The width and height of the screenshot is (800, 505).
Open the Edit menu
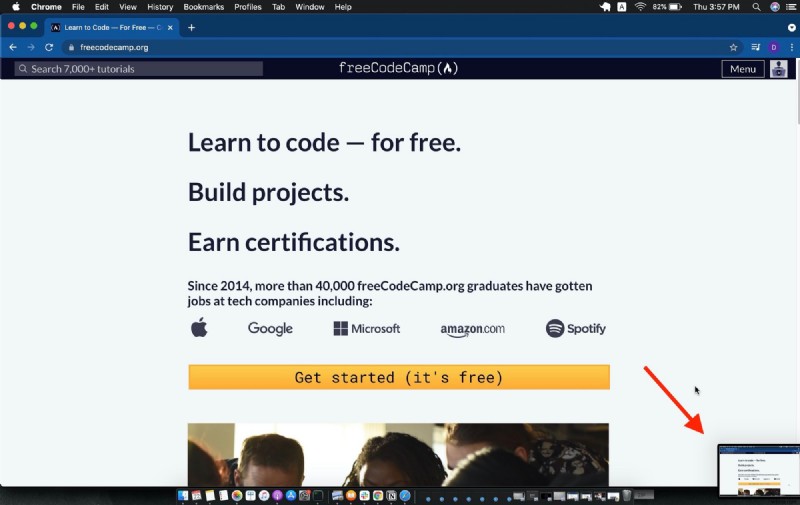(x=102, y=7)
